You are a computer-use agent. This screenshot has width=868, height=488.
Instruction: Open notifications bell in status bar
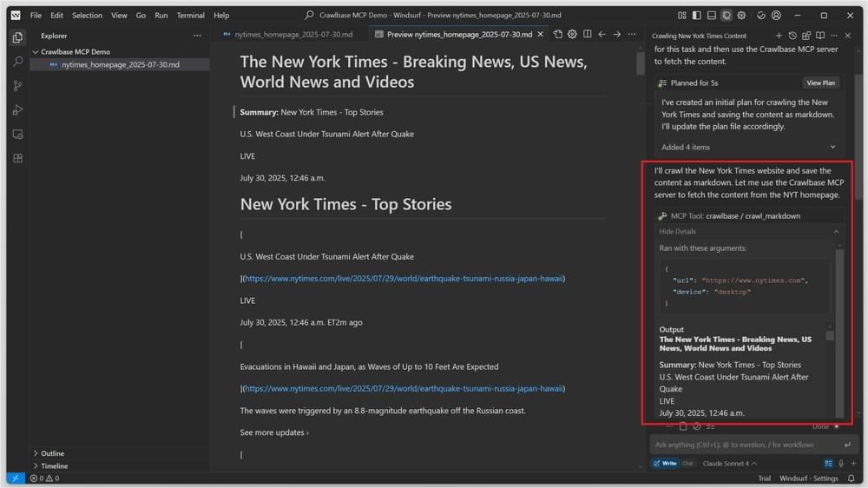[852, 478]
